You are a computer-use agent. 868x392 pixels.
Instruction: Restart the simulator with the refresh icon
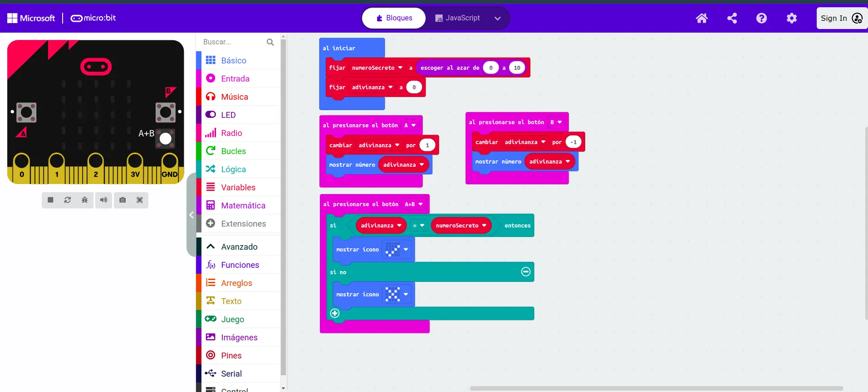(68, 200)
